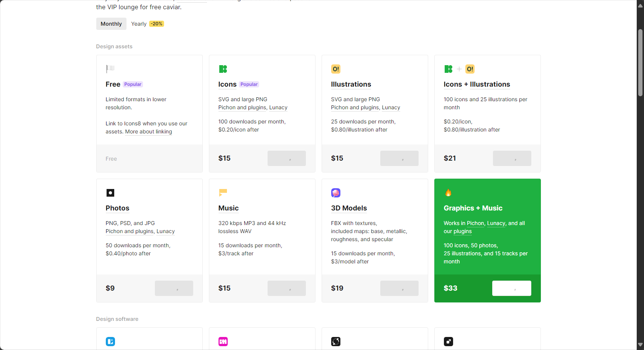The image size is (644, 350).
Task: Click the green Icons8 logo on Icons card
Action: [223, 69]
